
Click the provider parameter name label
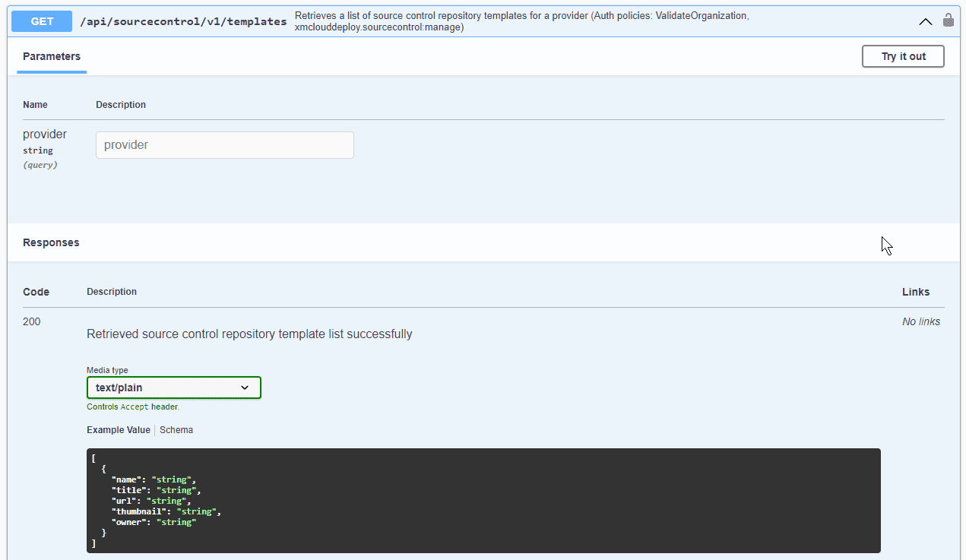click(x=45, y=134)
